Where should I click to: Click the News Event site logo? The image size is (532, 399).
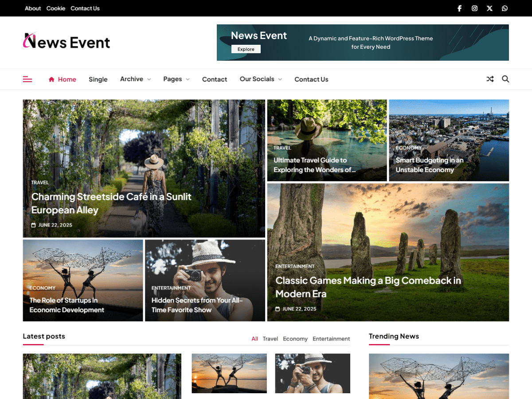(66, 42)
